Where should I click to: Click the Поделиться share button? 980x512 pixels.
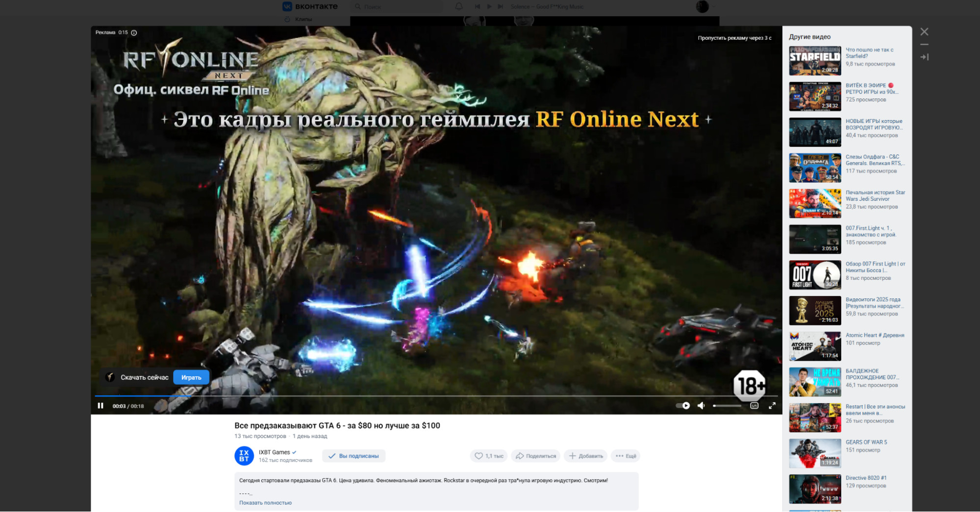pyautogui.click(x=536, y=456)
